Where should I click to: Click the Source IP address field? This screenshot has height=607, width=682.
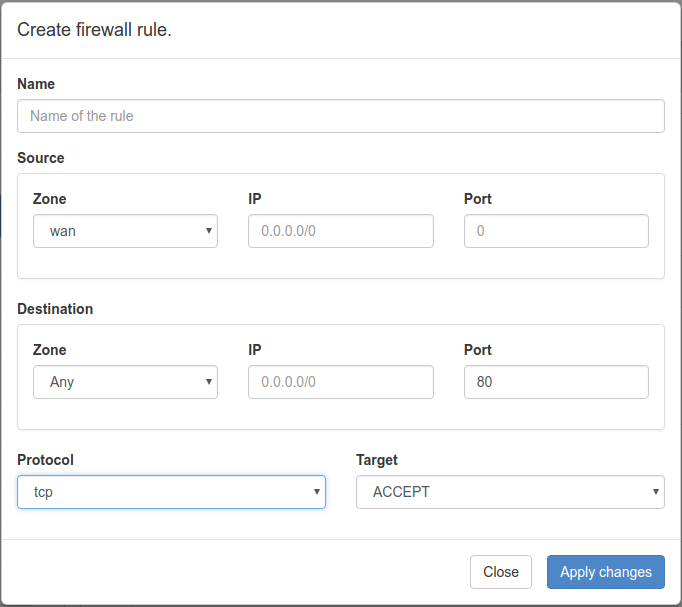(x=340, y=231)
